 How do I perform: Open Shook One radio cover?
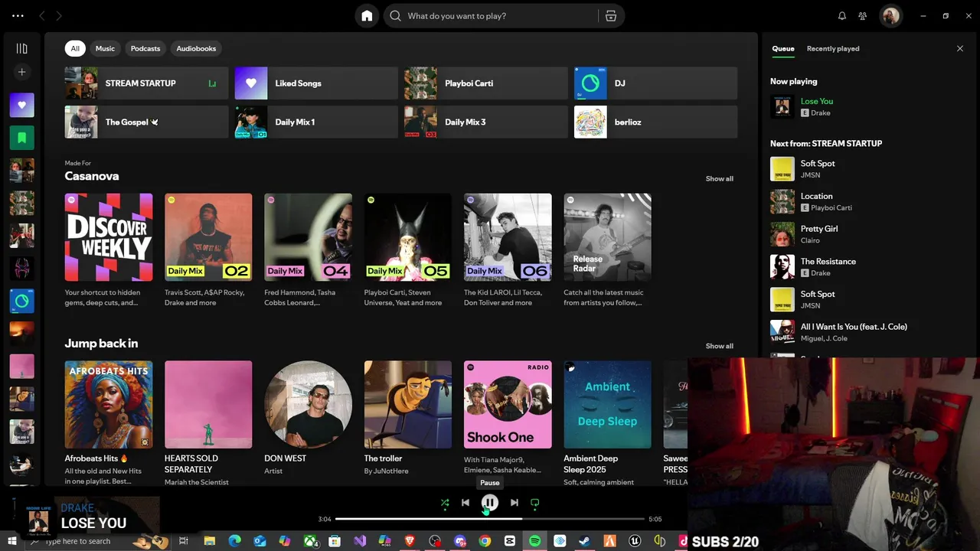[x=508, y=405]
